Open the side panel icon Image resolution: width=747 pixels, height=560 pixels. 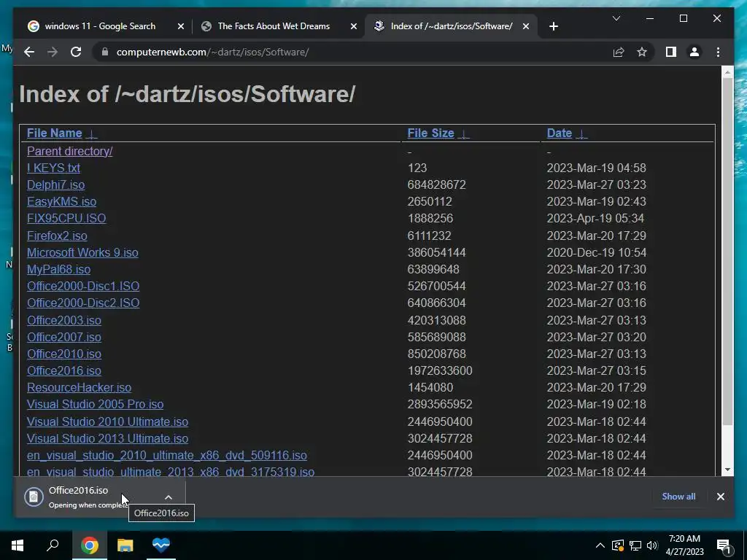coord(671,52)
